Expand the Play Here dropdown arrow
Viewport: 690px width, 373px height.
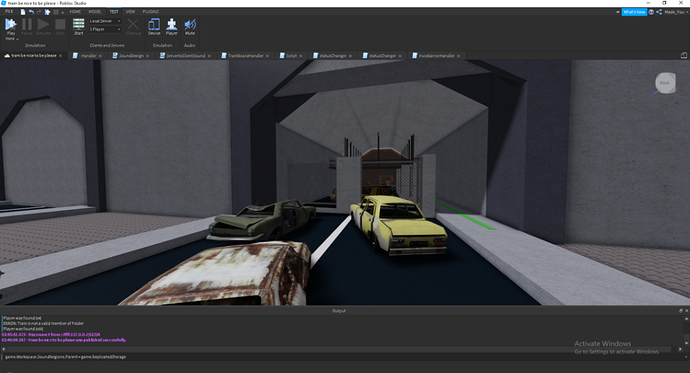pyautogui.click(x=17, y=39)
